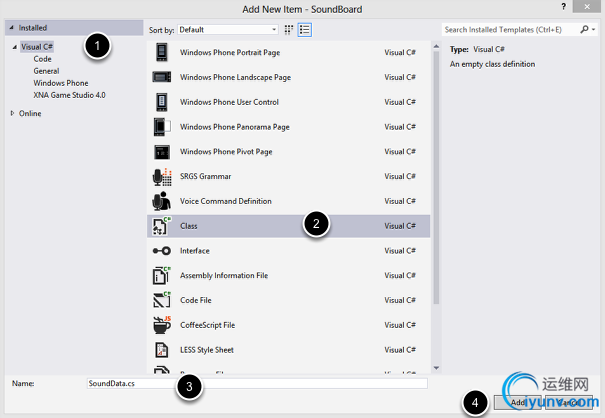
Task: Select the Windows Phone Landscape Page icon
Action: [161, 77]
